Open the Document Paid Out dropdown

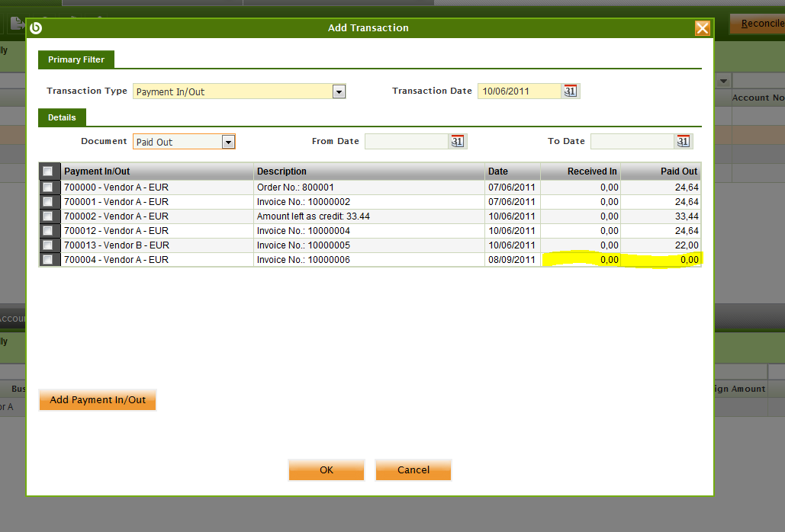click(x=227, y=142)
